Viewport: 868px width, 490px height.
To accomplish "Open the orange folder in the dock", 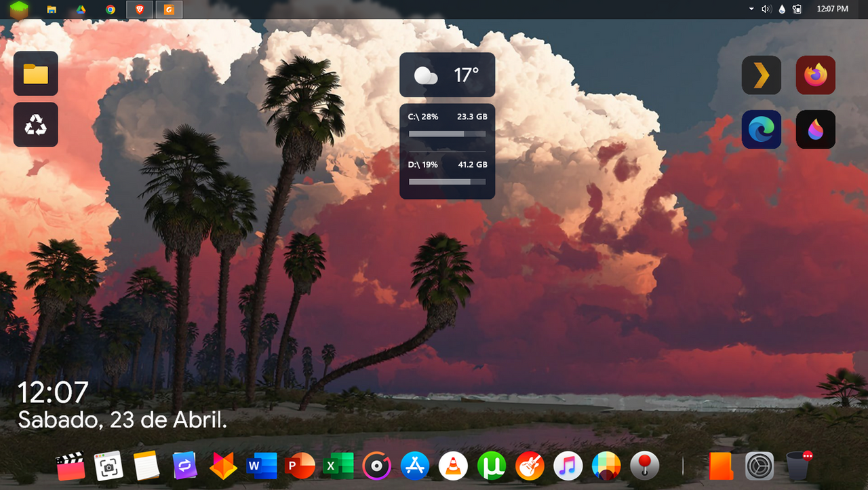I will (x=721, y=466).
